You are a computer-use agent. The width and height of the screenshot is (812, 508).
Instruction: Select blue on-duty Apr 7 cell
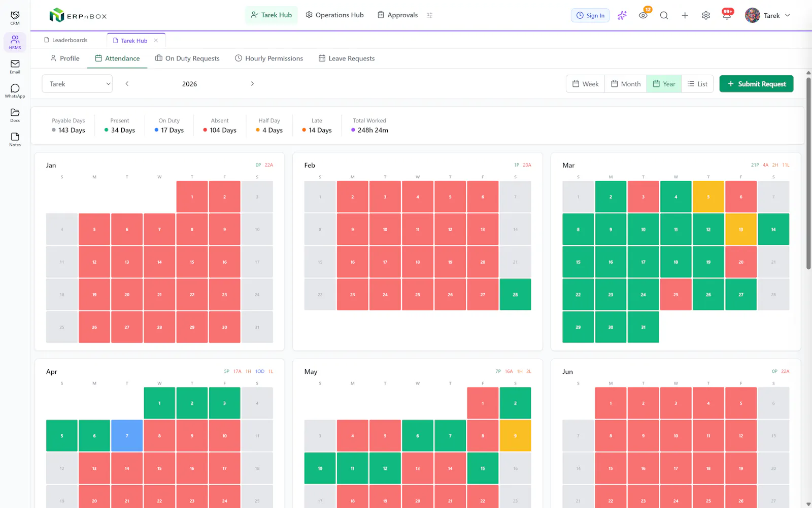click(127, 436)
